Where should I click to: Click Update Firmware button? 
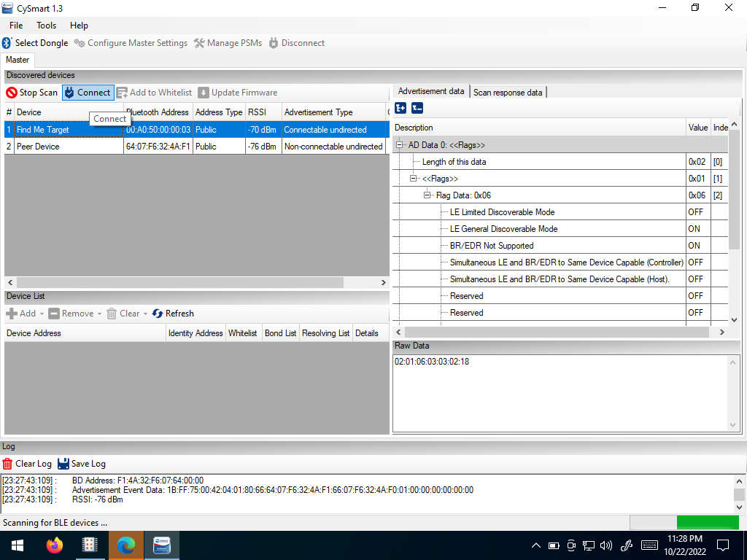[x=238, y=93]
